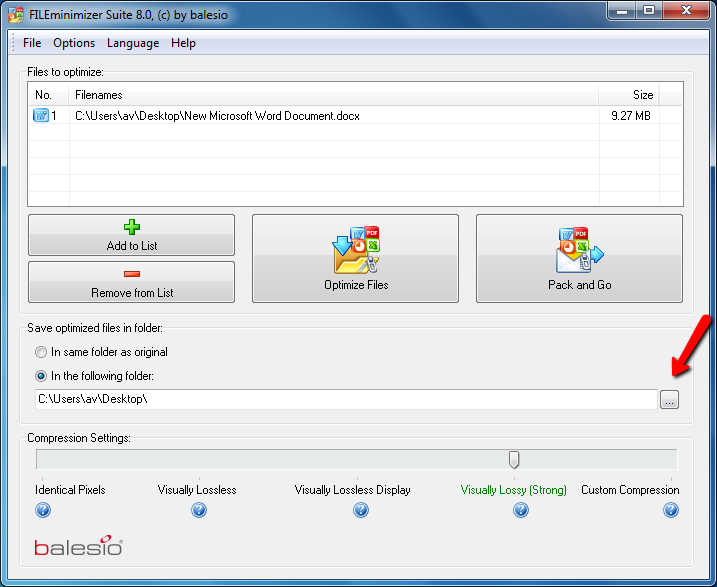The width and height of the screenshot is (717, 587).
Task: Click the No. column header
Action: pos(49,95)
